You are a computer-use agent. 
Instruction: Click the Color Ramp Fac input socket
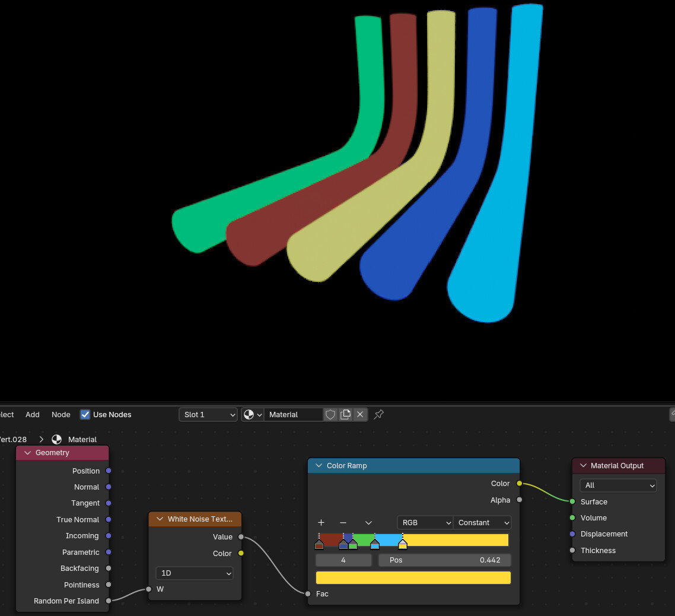(x=308, y=593)
